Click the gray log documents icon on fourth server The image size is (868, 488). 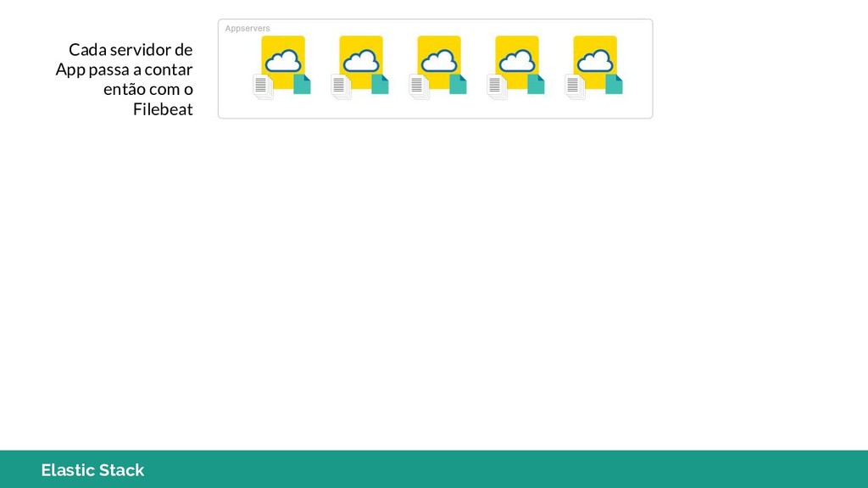pos(497,87)
